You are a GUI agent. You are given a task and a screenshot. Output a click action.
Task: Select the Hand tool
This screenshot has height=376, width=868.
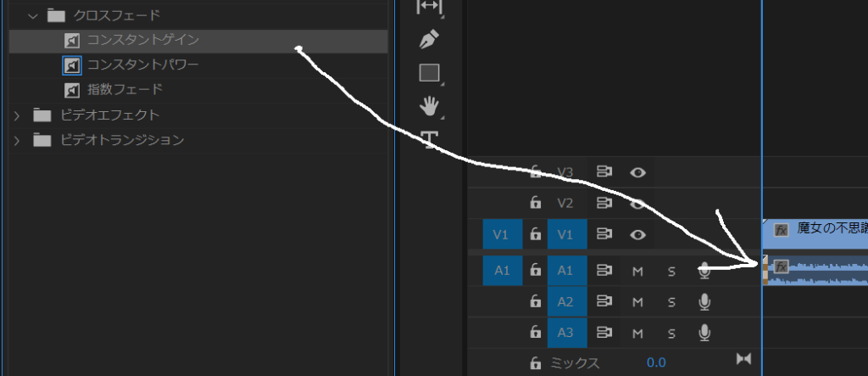(430, 106)
